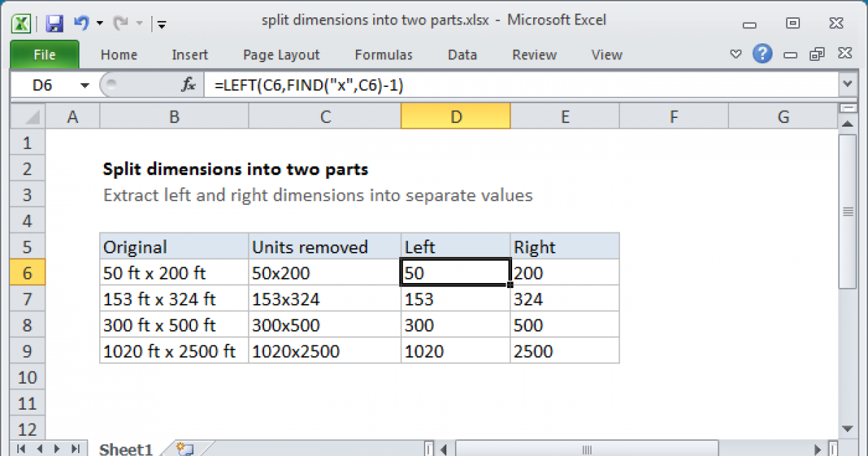Collapse the ribbon with the chevron toggle
This screenshot has height=456, width=868.
click(x=736, y=54)
